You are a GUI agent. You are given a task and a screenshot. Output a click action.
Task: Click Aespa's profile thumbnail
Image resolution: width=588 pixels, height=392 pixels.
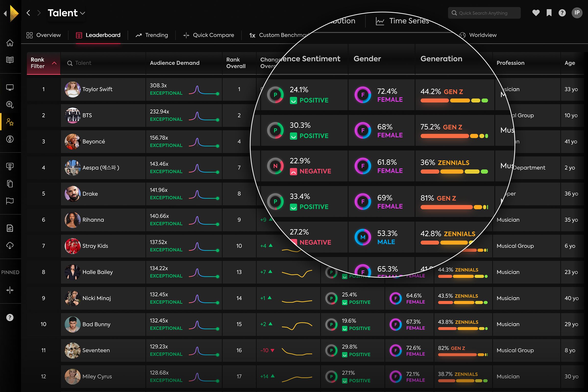(73, 168)
